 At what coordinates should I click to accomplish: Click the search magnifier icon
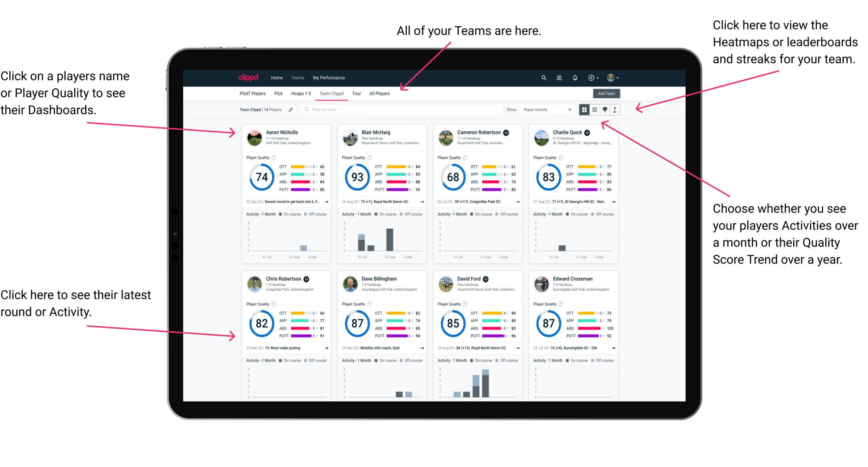click(x=543, y=78)
